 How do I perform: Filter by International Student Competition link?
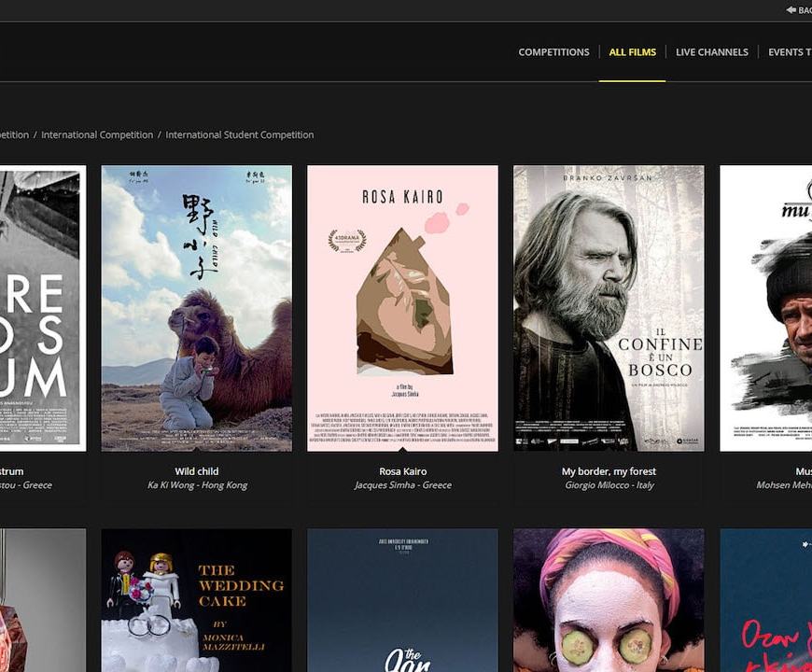240,134
